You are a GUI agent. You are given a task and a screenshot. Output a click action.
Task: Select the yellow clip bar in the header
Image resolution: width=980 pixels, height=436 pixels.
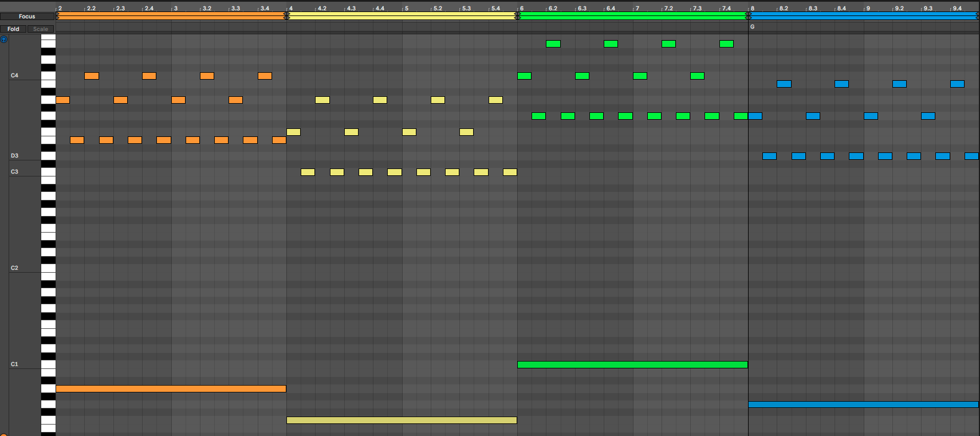pos(402,17)
